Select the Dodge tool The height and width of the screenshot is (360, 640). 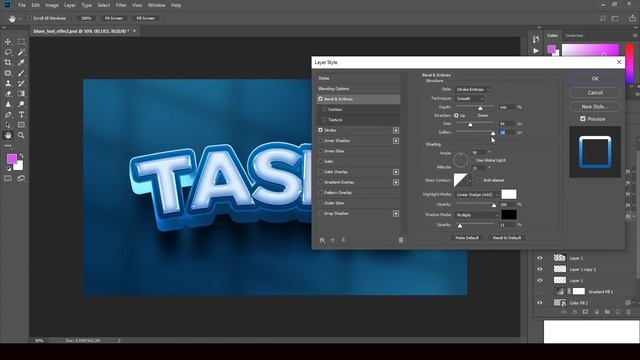pos(21,104)
